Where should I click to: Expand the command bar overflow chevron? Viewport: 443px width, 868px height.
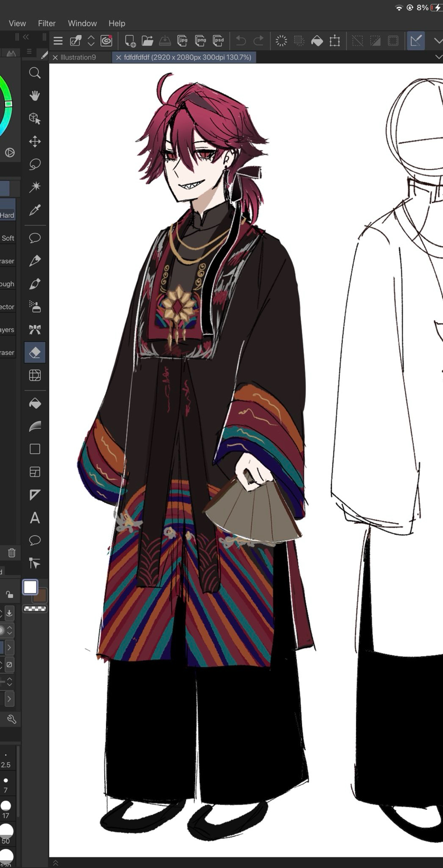(x=438, y=41)
